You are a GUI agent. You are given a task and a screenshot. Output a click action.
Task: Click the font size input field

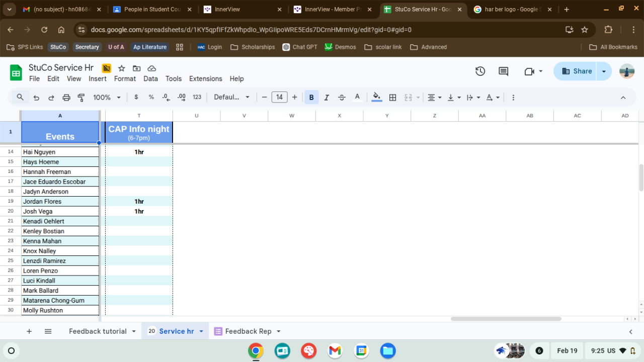pyautogui.click(x=279, y=98)
